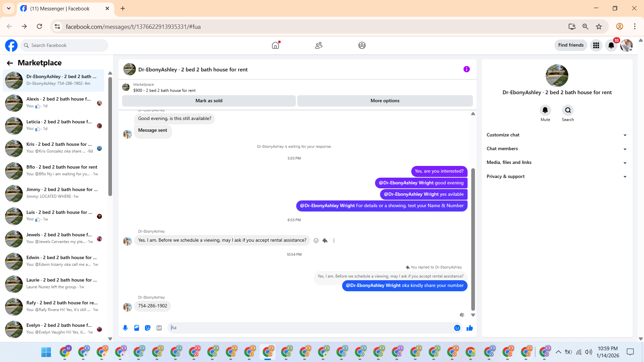Open the sticker picker icon
644x362 pixels.
point(148,328)
